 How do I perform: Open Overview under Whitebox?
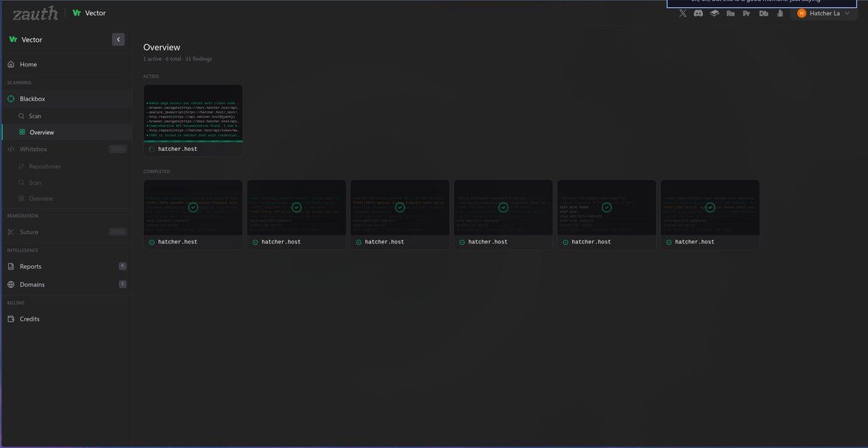point(66,198)
